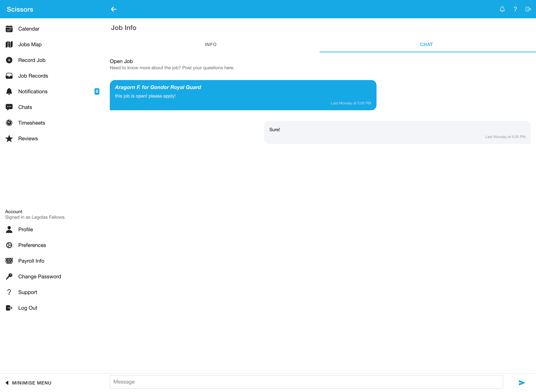Open Notifications with 8 unread items
Image resolution: width=536 pixels, height=392 pixels.
(x=33, y=91)
